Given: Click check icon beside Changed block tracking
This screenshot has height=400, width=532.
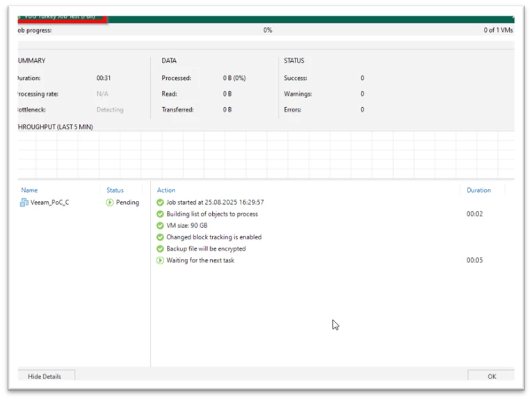Looking at the screenshot, I should coord(160,237).
